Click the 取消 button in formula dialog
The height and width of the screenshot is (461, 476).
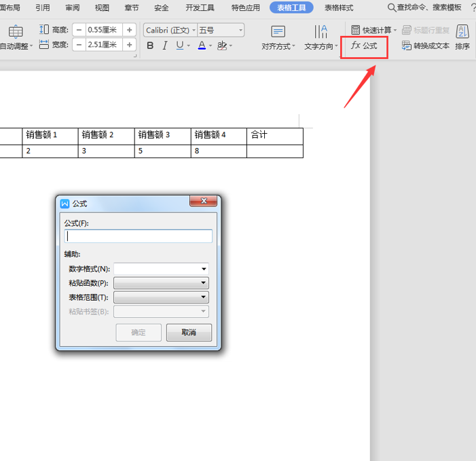coord(189,333)
